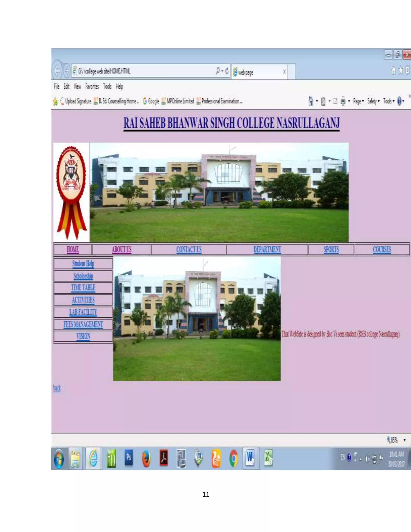Screen dimensions: 411x532
Task: Click the Home icon in command bar
Action: [x=311, y=101]
